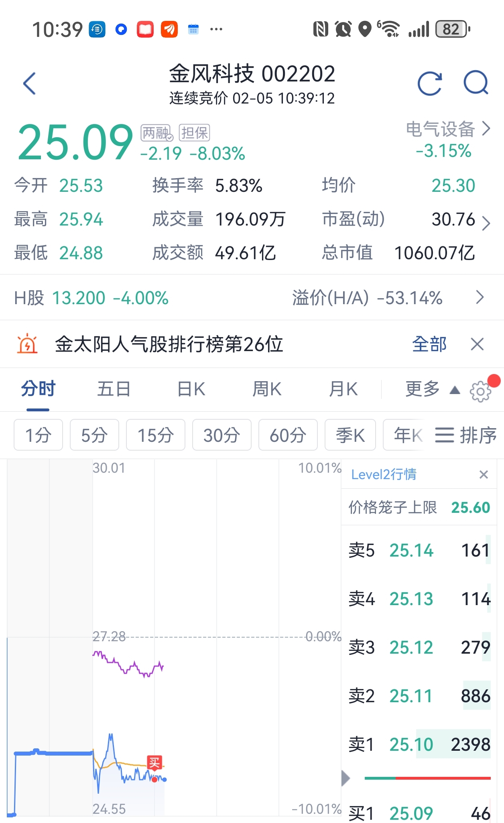This screenshot has width=504, height=823.
Task: Tap the stock title 金风科技 002202
Action: 252,74
